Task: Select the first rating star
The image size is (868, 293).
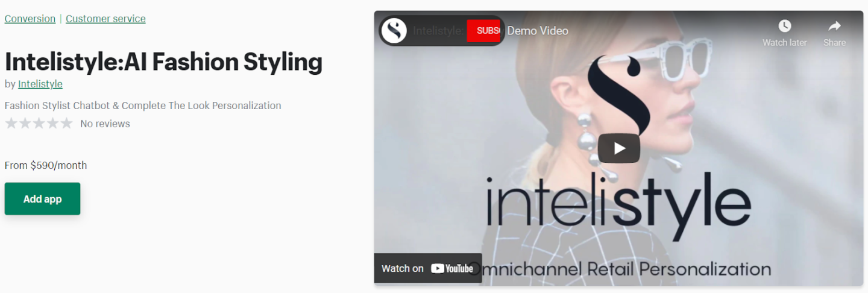Action: click(x=11, y=124)
